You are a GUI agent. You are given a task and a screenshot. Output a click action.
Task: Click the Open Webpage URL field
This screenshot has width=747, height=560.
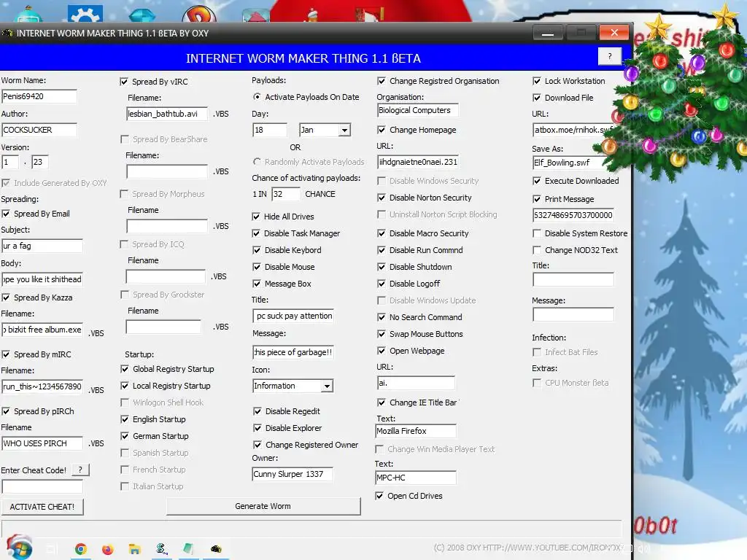(x=416, y=382)
